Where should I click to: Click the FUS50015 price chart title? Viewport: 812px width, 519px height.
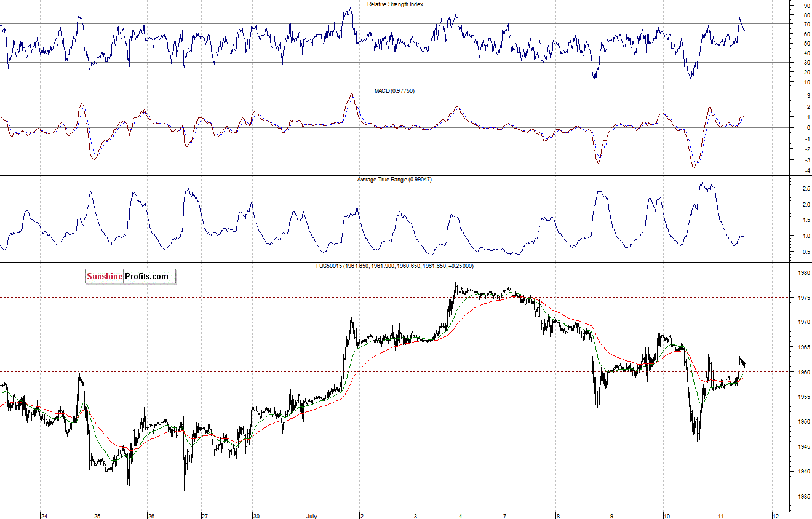point(395,266)
